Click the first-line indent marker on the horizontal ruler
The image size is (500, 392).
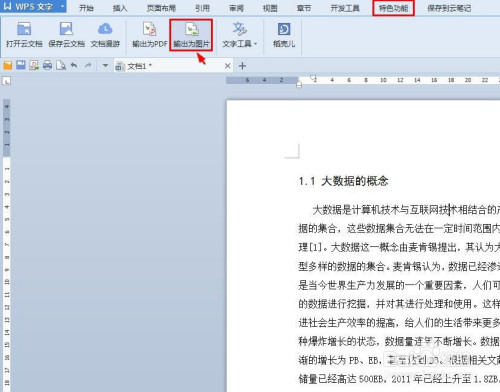click(x=313, y=78)
